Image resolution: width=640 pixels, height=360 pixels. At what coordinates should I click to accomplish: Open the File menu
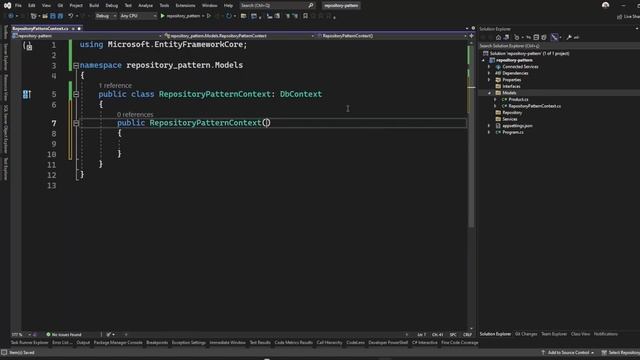point(18,6)
